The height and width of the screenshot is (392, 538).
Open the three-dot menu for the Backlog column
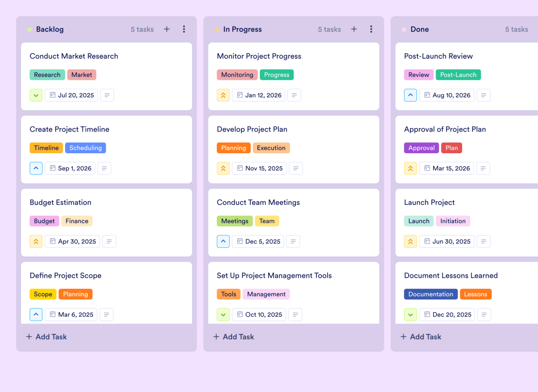(x=184, y=29)
